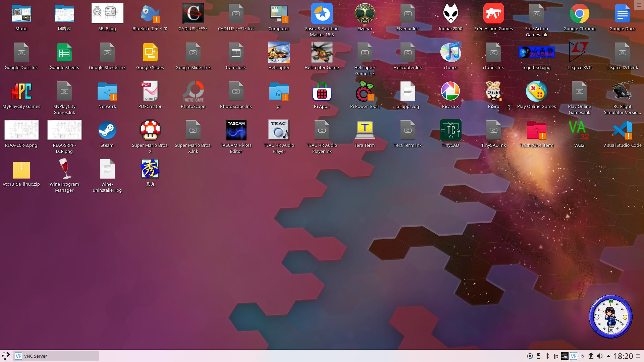Viewport: 644px width, 362px height.
Task: Click the analog clock widget
Action: click(610, 317)
